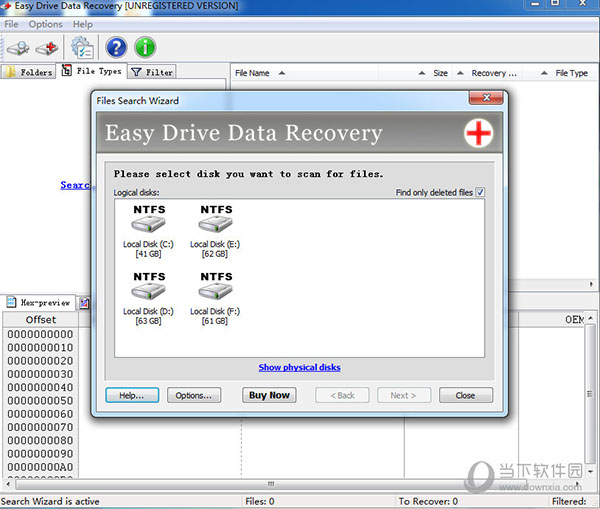Switch to the Filter tab

point(152,72)
